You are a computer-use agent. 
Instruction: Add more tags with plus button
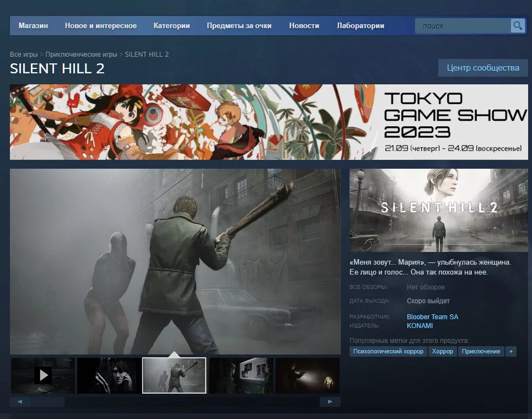(x=511, y=352)
